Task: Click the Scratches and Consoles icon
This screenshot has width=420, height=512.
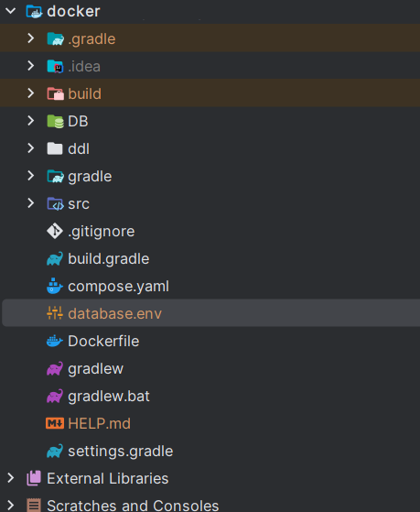Action: pos(34,506)
